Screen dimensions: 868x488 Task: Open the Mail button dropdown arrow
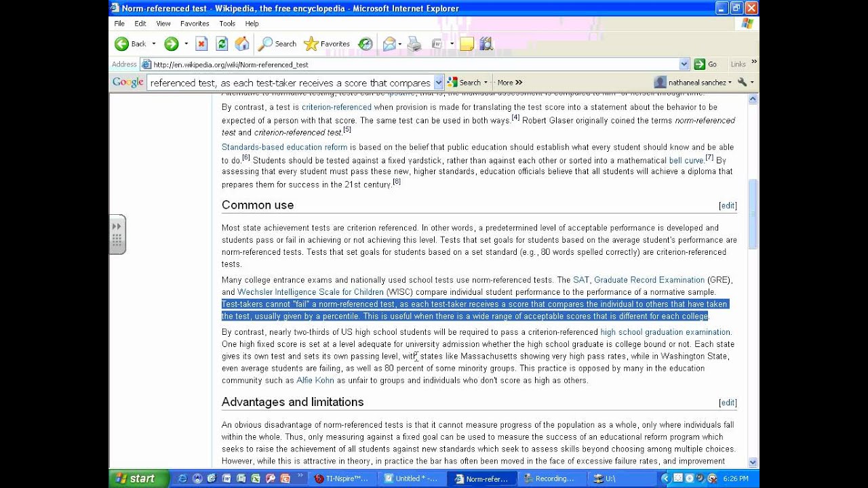401,44
